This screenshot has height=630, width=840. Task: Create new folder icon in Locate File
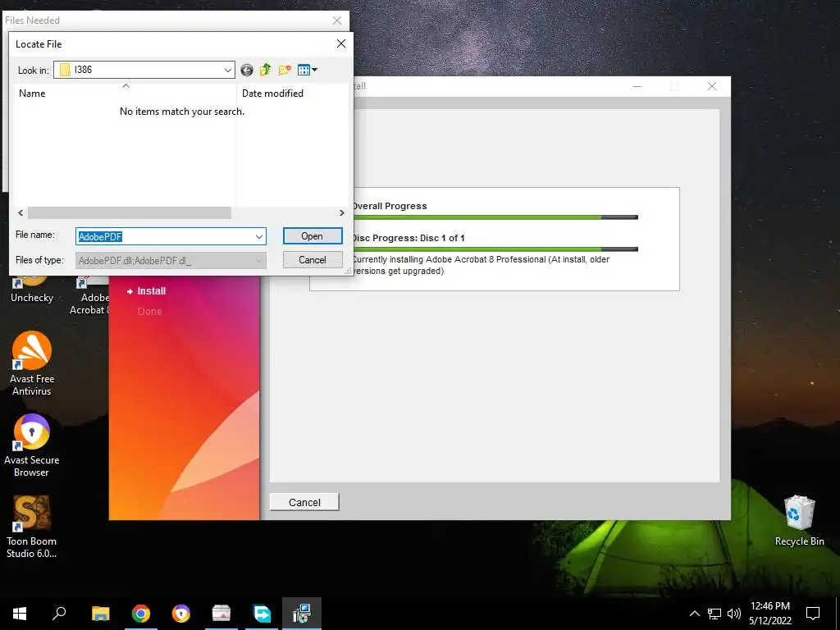(285, 70)
